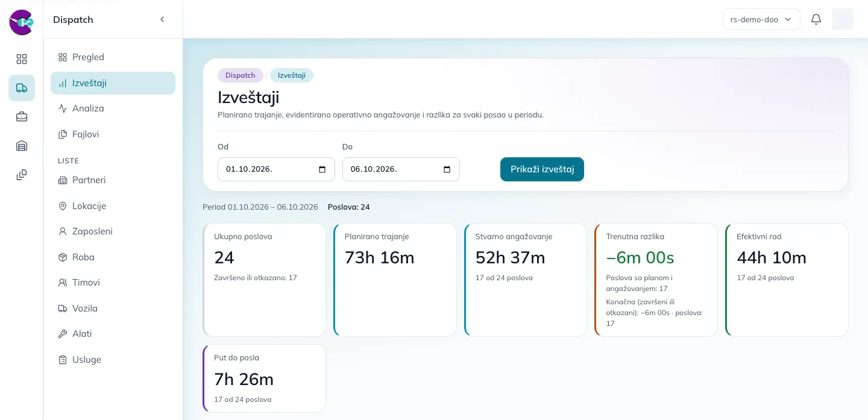Click the Do date field
Viewport: 868px width, 420px height.
[401, 169]
